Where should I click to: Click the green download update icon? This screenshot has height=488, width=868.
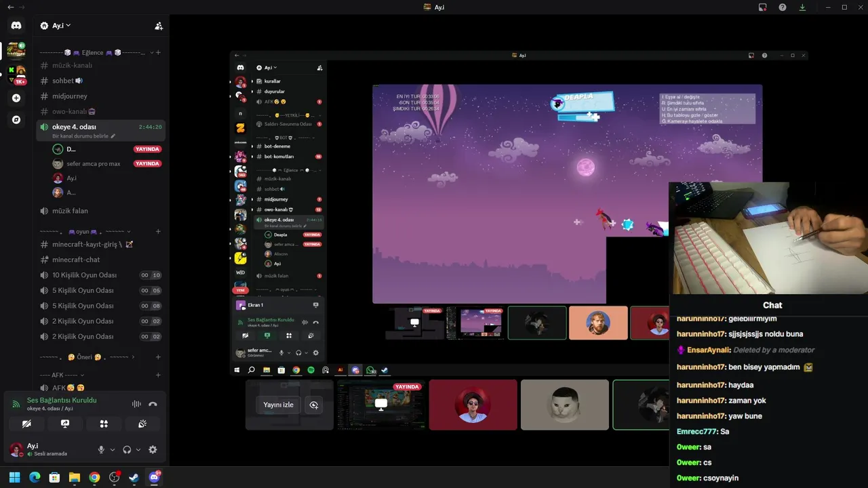point(802,7)
